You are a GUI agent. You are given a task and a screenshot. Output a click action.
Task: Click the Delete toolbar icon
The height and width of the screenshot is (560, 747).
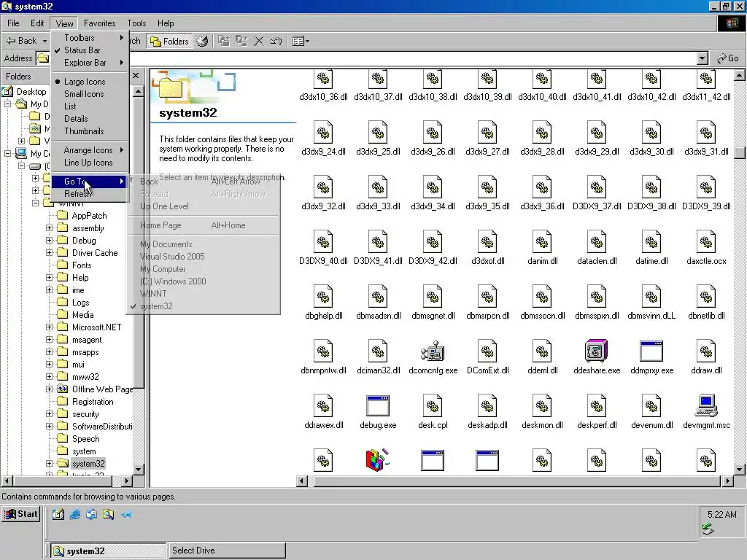[259, 41]
